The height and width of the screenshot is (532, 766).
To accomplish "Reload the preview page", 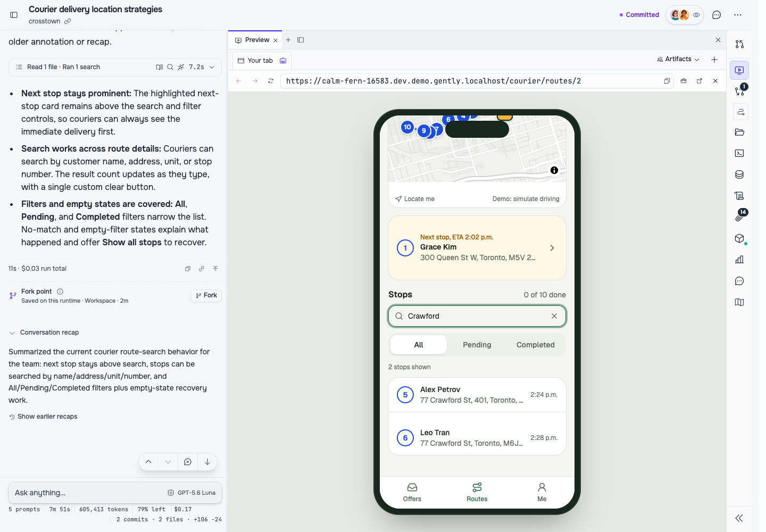I will (271, 81).
